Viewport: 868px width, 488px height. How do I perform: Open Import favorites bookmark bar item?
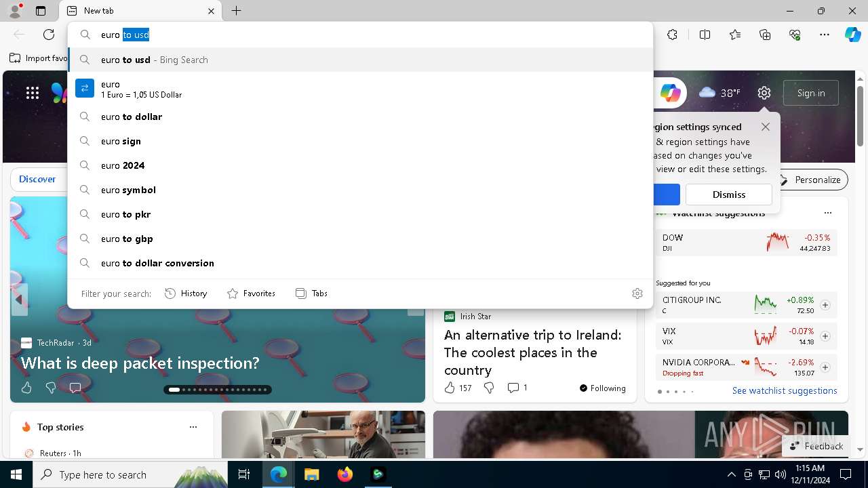click(x=39, y=58)
